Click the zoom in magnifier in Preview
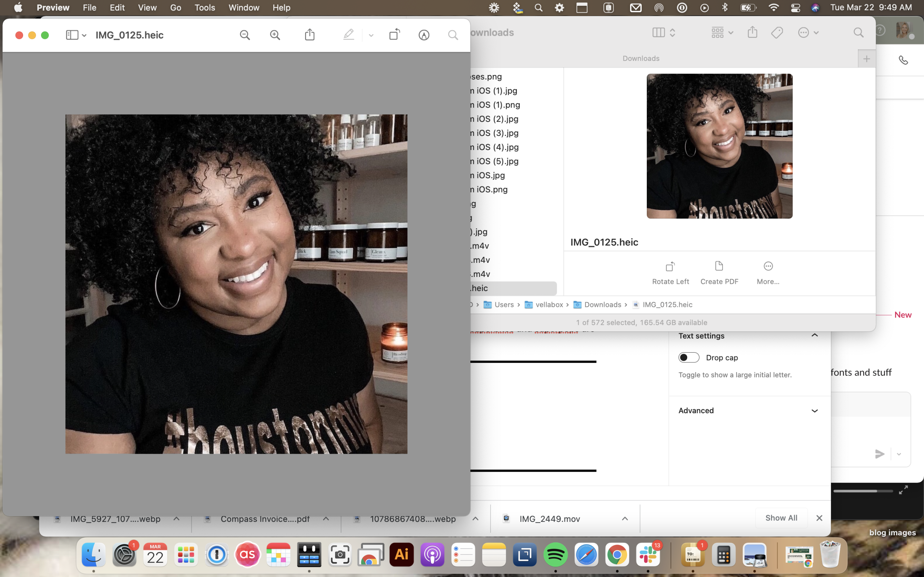This screenshot has height=577, width=924. click(275, 35)
